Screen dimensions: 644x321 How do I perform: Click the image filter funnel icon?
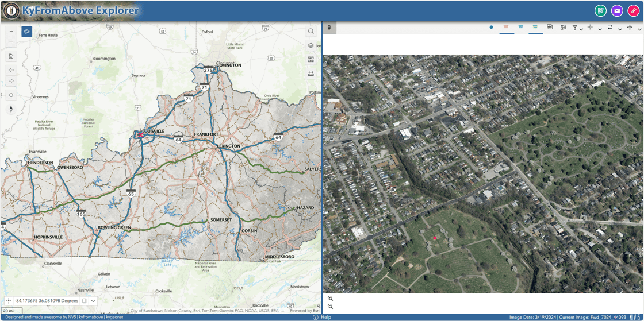coord(575,27)
